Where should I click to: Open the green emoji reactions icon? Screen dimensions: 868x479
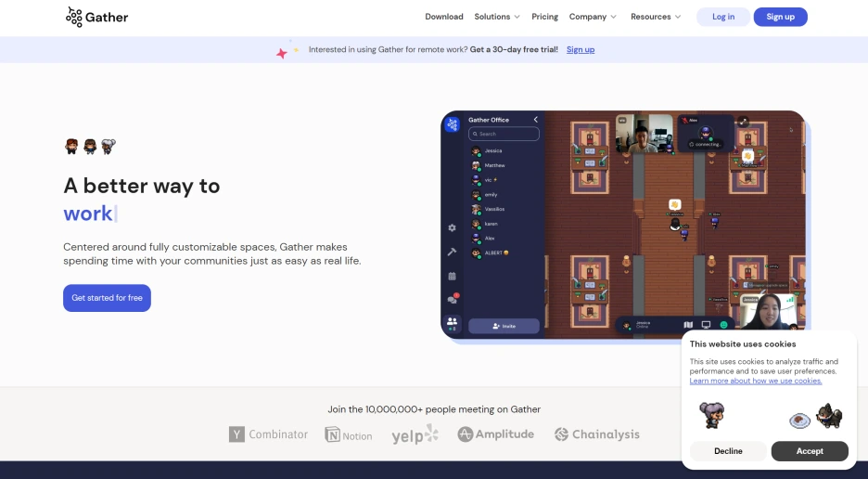(x=723, y=325)
